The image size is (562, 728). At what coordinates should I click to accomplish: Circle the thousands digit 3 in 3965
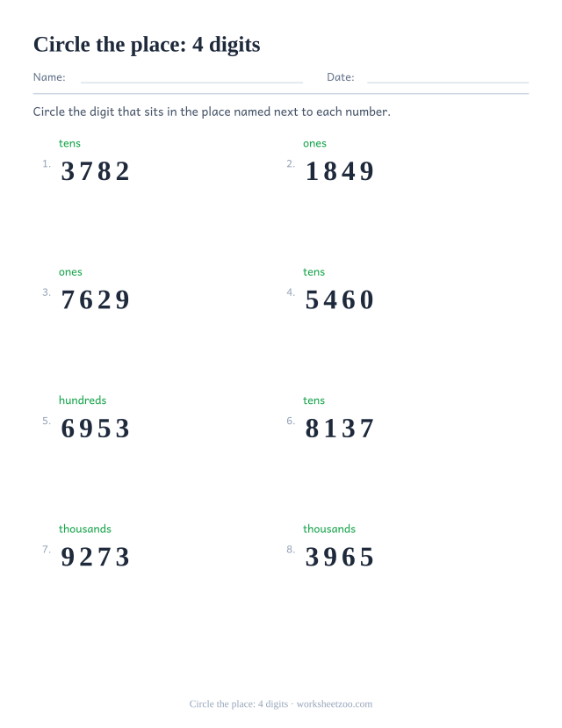(x=312, y=557)
